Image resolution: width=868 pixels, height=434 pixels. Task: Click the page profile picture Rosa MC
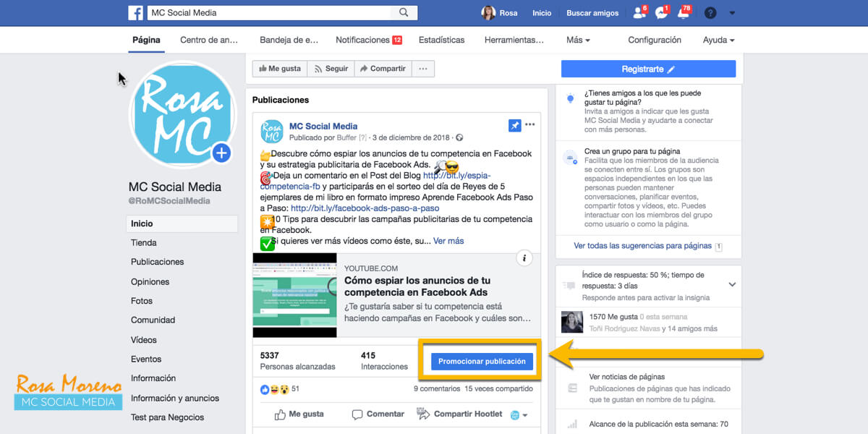click(182, 115)
